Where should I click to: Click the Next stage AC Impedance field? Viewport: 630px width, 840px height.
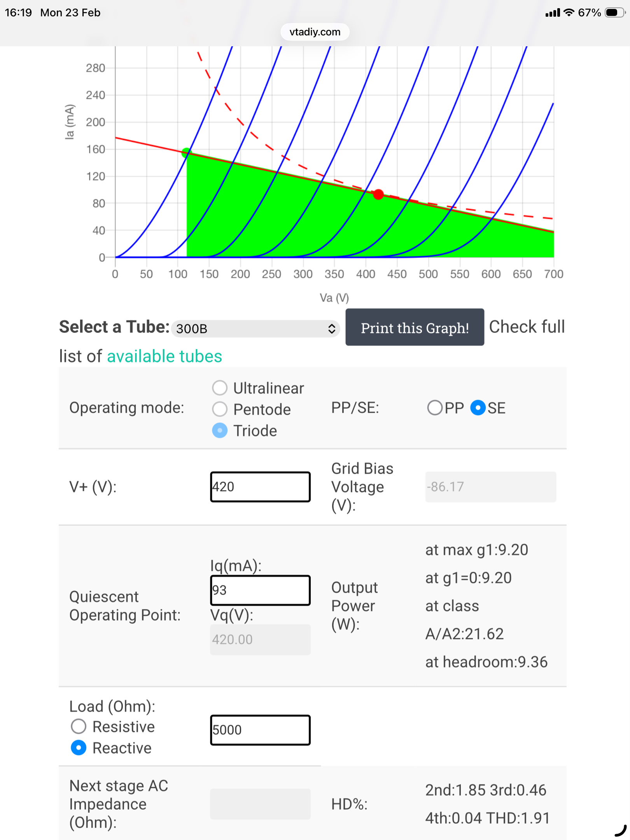(260, 804)
